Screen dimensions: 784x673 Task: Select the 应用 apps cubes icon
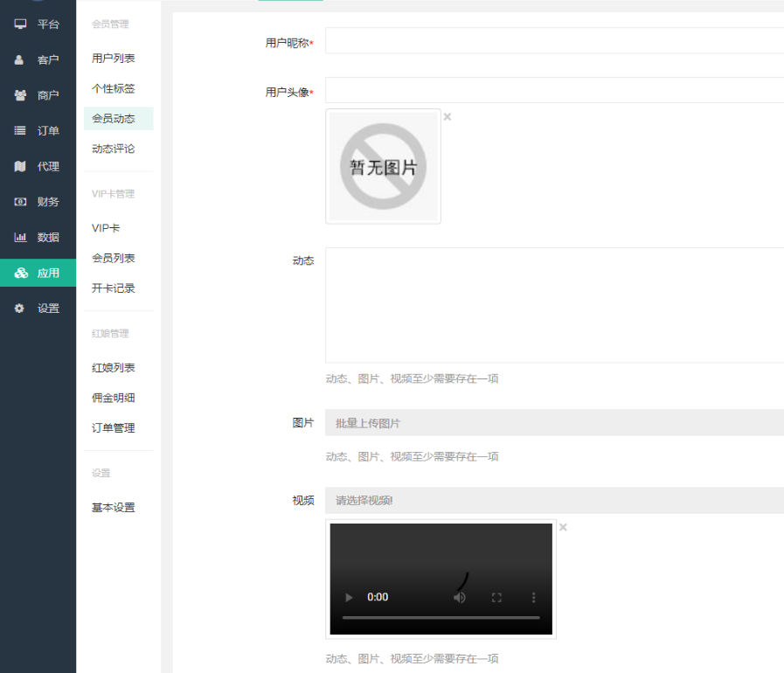pos(21,273)
